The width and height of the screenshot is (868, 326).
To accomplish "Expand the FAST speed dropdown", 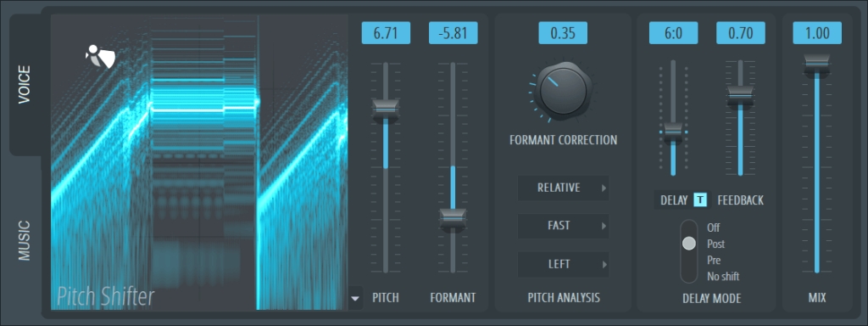I will 563,226.
